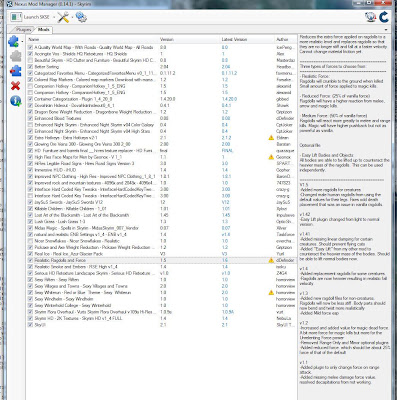Sort by the Latest Version column header

coord(247,39)
